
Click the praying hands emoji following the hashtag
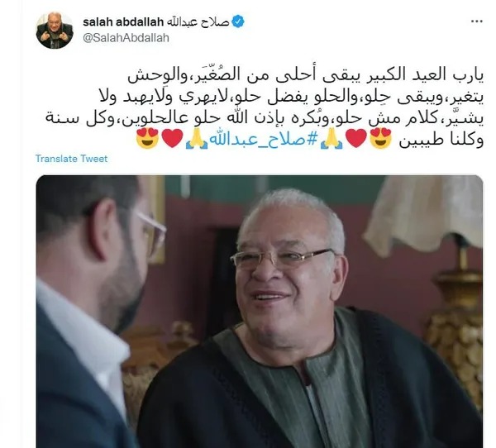tap(197, 138)
